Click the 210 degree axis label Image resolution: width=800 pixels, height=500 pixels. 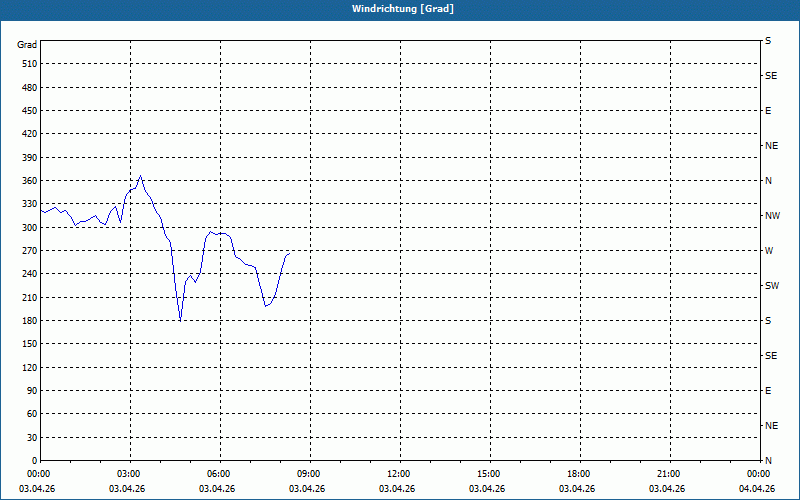(30, 297)
